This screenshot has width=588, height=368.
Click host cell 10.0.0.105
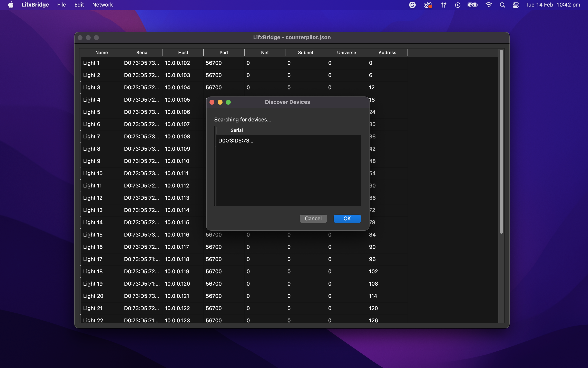point(183,100)
